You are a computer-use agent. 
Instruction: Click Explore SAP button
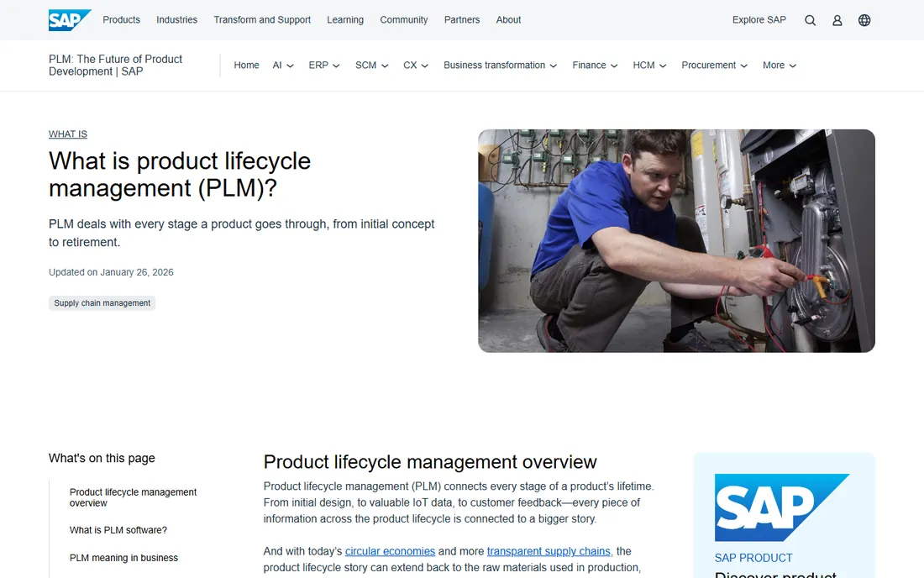tap(759, 19)
